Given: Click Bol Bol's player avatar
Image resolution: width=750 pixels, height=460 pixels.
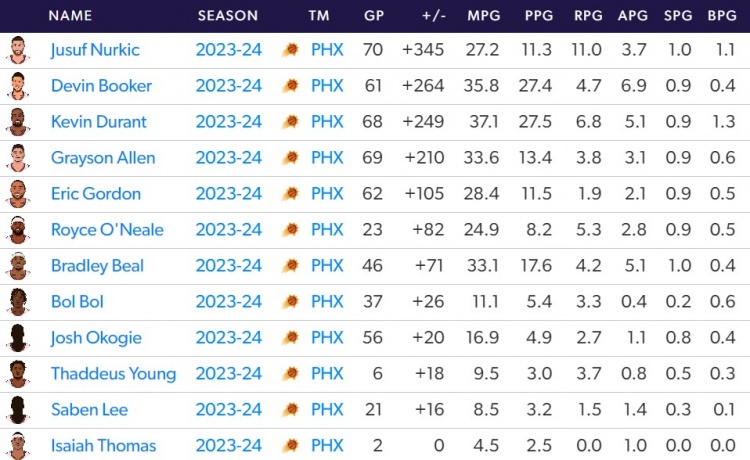Looking at the screenshot, I should click(x=17, y=302).
